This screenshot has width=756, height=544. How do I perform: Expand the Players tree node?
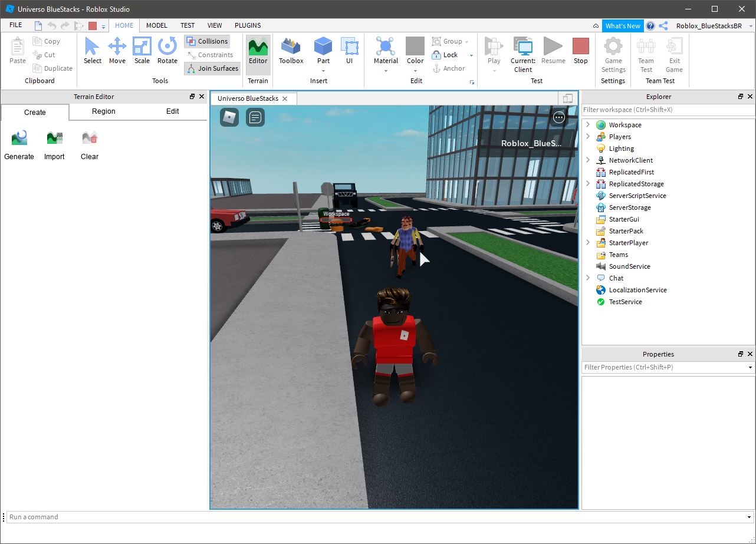coord(587,137)
